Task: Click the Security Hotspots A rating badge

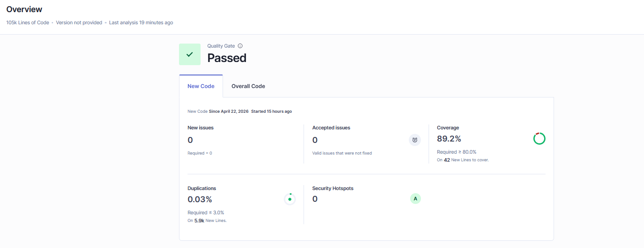Action: [415, 199]
